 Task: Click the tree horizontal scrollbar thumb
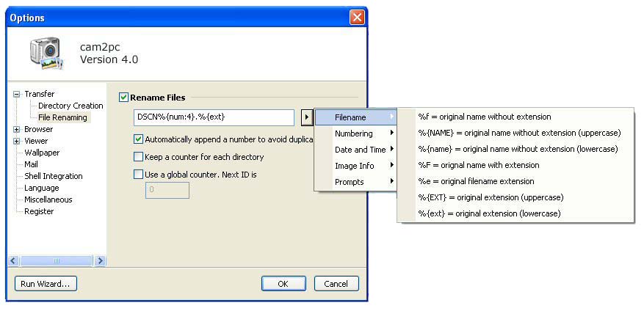[x=57, y=260]
